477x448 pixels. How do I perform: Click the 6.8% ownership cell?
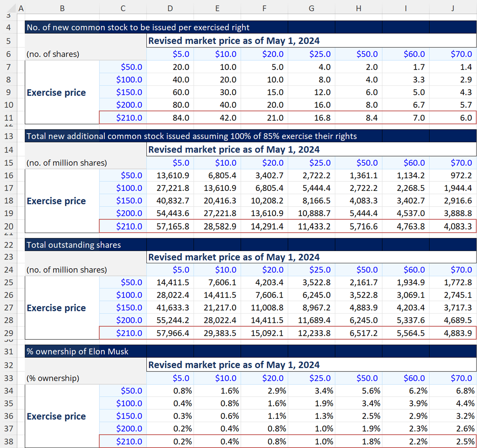pos(465,391)
